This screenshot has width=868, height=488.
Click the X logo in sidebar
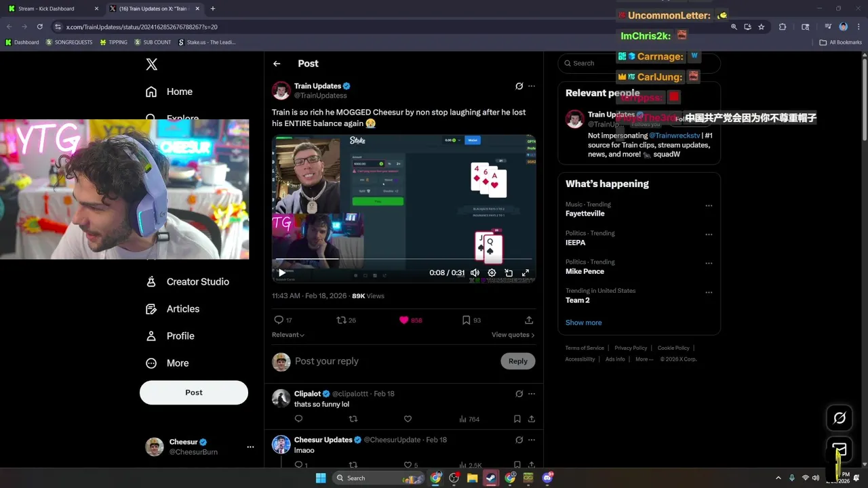pyautogui.click(x=152, y=64)
